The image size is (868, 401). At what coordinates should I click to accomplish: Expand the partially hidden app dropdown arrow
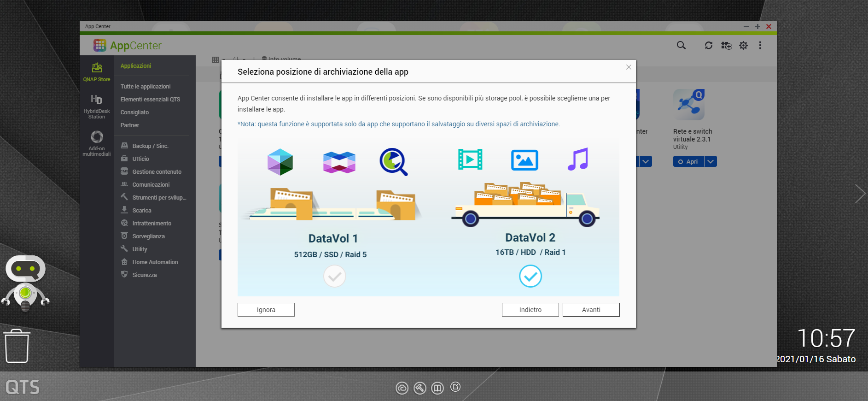[x=646, y=161]
